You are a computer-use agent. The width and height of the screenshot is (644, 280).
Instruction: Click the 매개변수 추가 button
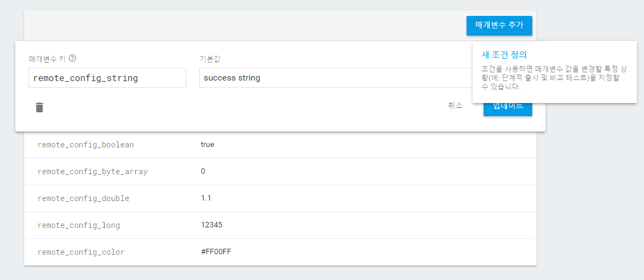tap(499, 25)
